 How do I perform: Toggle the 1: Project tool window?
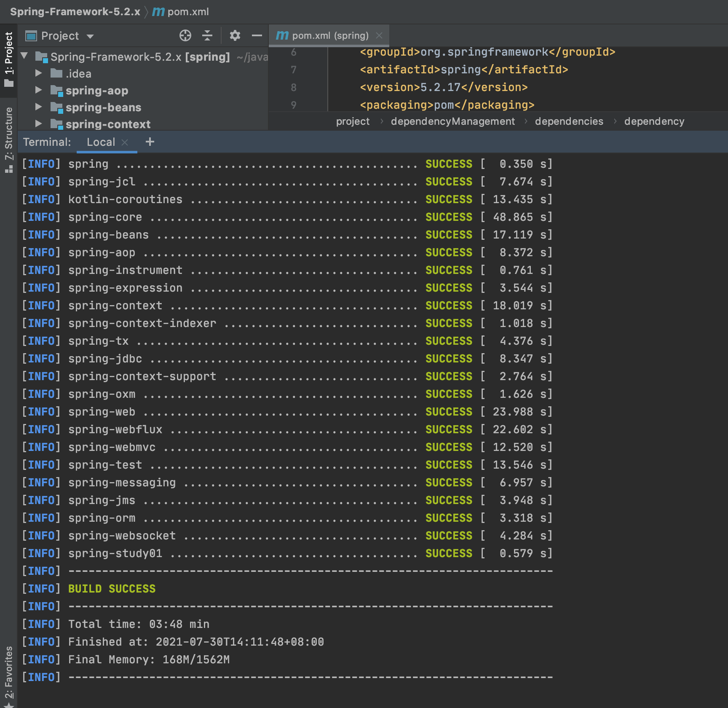click(x=9, y=59)
